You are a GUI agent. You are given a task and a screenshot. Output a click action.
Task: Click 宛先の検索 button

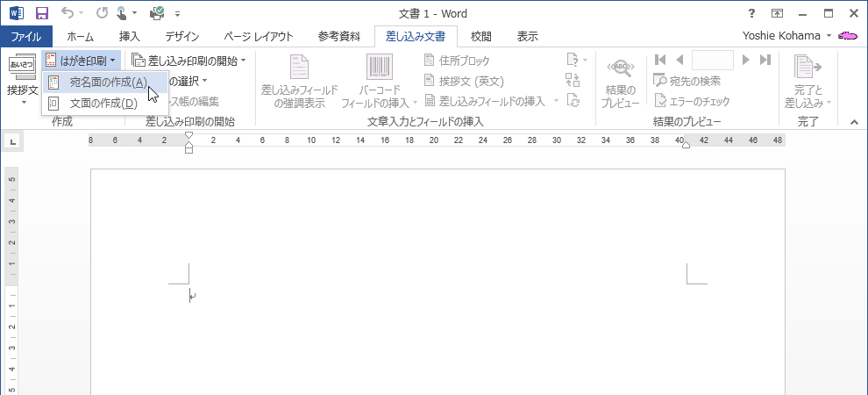pos(687,81)
